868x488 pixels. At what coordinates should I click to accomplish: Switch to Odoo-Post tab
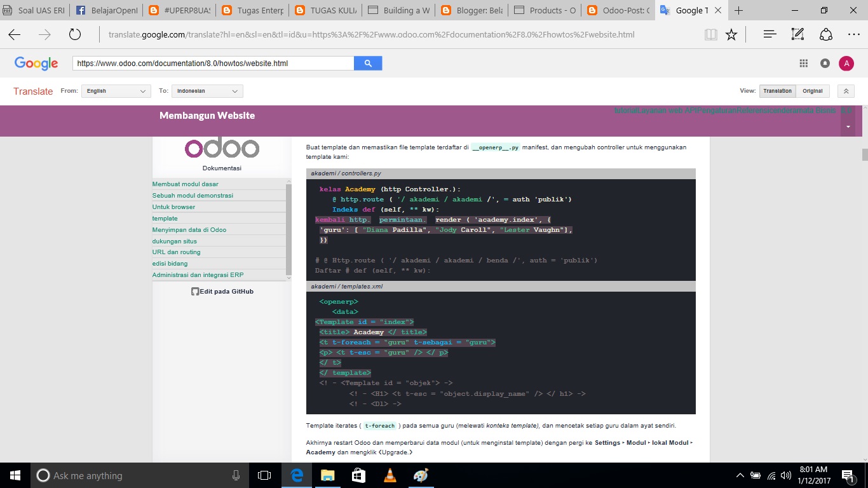[618, 10]
